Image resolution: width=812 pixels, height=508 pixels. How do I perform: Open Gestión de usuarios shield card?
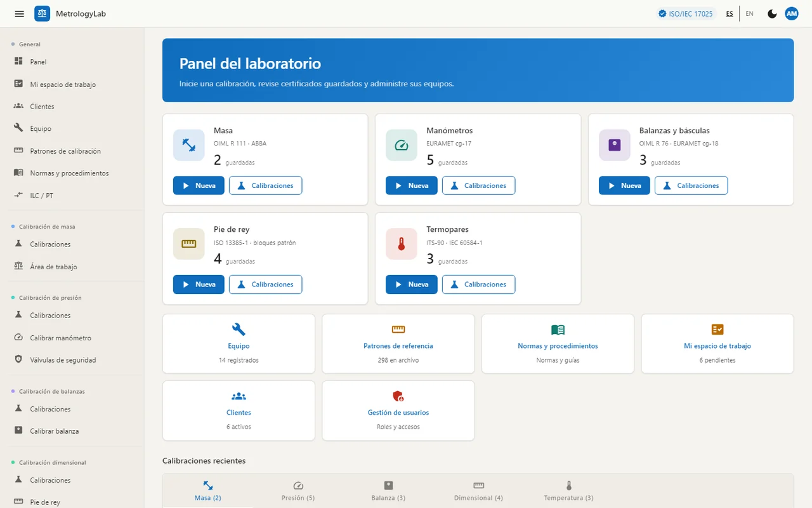(x=398, y=411)
